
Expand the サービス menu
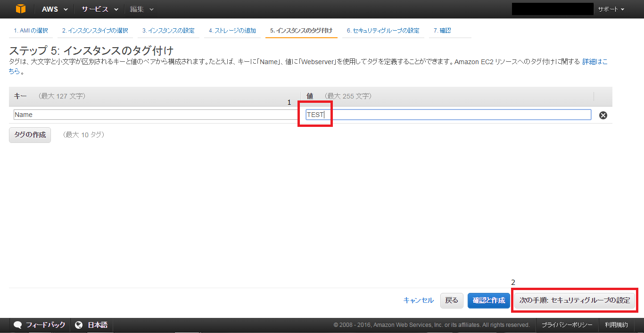tap(99, 9)
